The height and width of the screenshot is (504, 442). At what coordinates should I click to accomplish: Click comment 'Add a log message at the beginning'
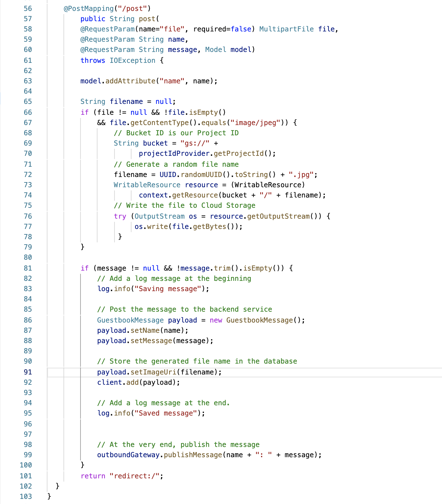click(x=174, y=278)
